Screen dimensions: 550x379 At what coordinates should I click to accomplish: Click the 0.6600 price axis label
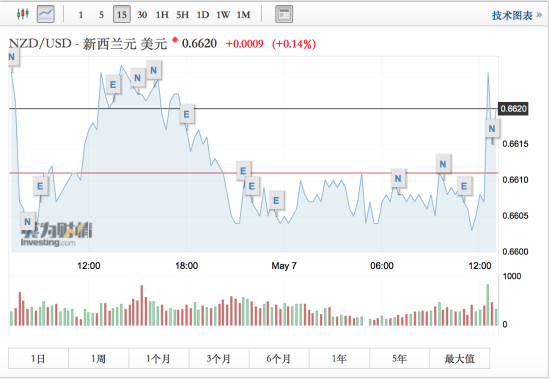[515, 252]
